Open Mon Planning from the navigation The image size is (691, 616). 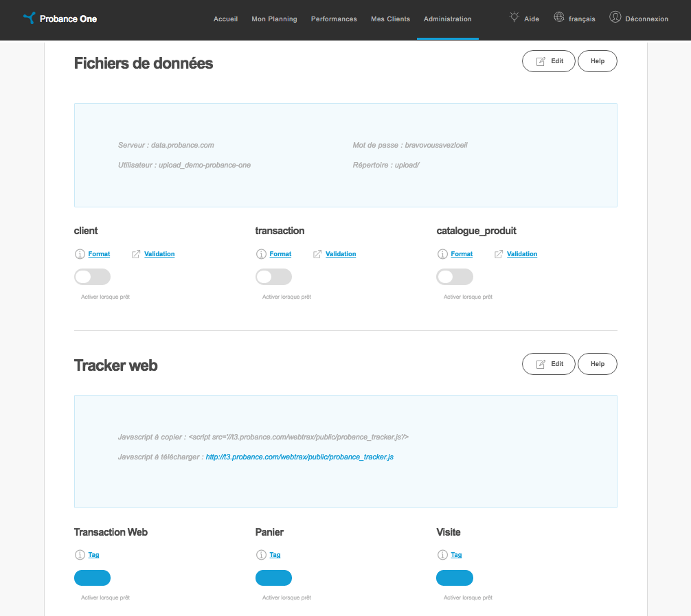tap(274, 19)
